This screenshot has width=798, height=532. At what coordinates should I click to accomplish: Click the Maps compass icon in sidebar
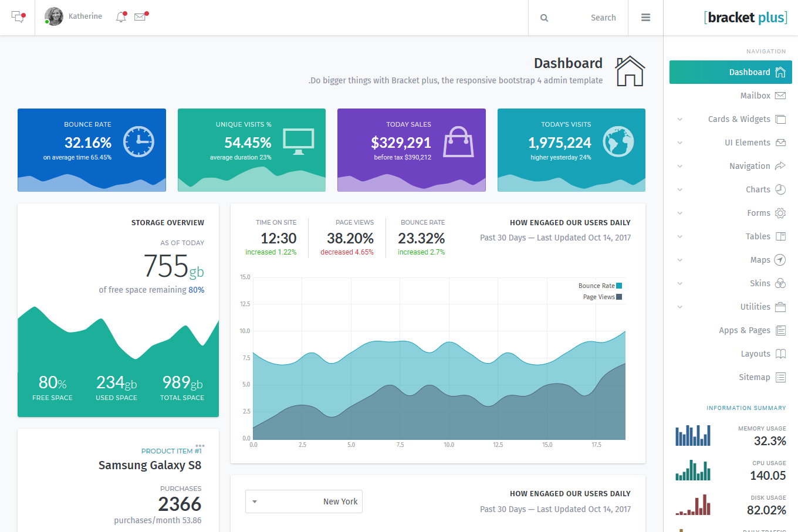(780, 260)
